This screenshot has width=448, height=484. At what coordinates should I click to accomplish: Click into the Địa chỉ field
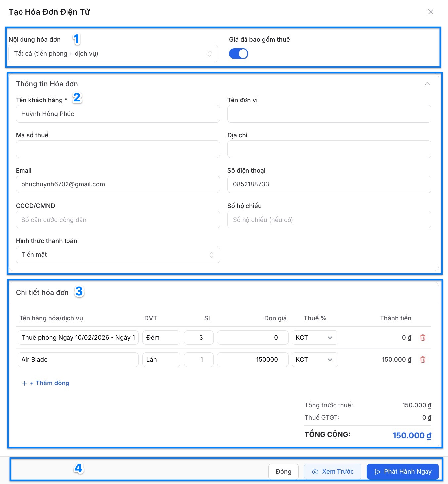(329, 149)
